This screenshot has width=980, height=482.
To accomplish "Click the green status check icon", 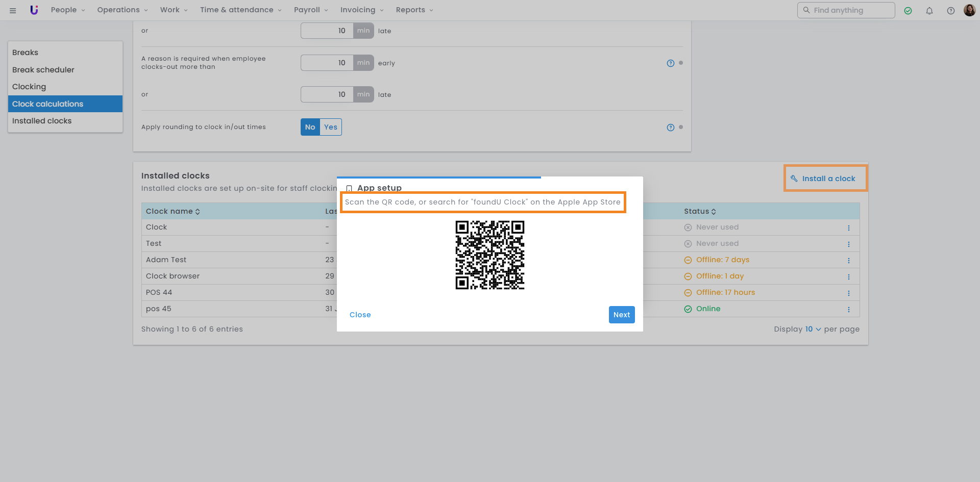I will (x=908, y=10).
